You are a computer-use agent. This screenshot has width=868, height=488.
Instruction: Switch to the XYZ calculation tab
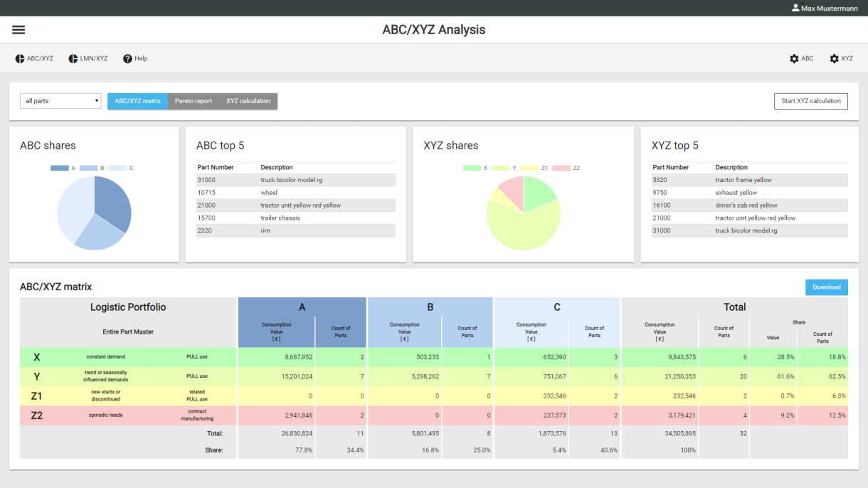(x=248, y=101)
